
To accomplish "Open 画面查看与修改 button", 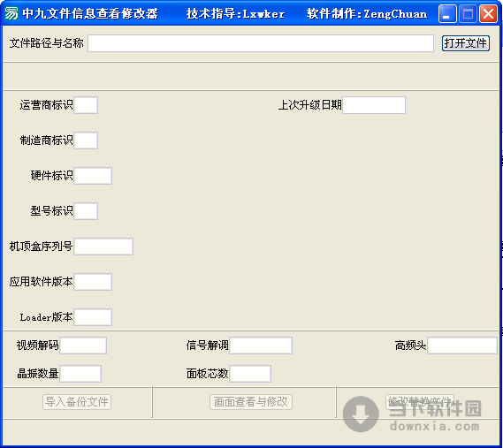I will [x=251, y=402].
